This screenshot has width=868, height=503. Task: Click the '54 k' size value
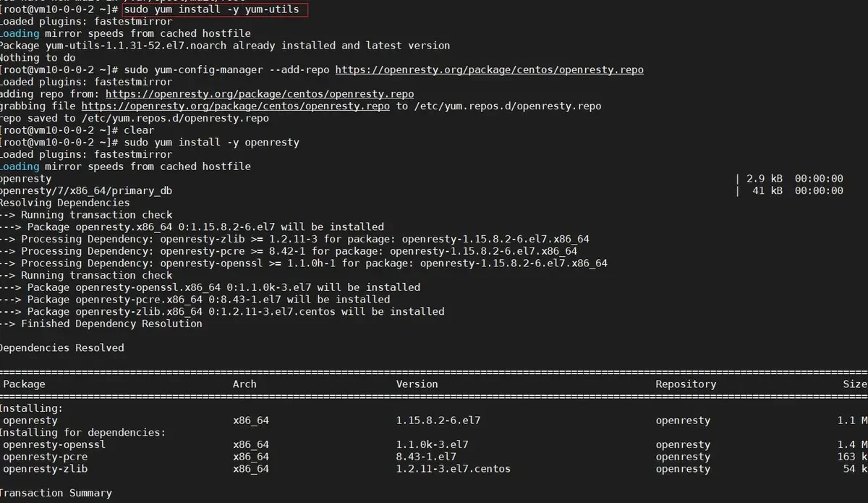pyautogui.click(x=855, y=468)
